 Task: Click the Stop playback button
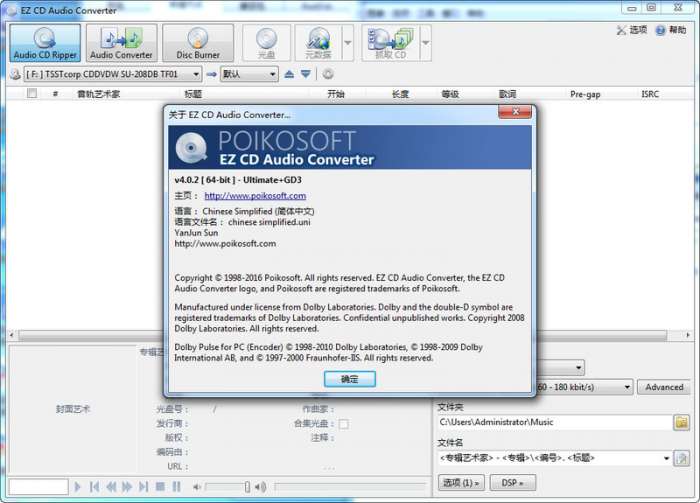click(x=160, y=486)
